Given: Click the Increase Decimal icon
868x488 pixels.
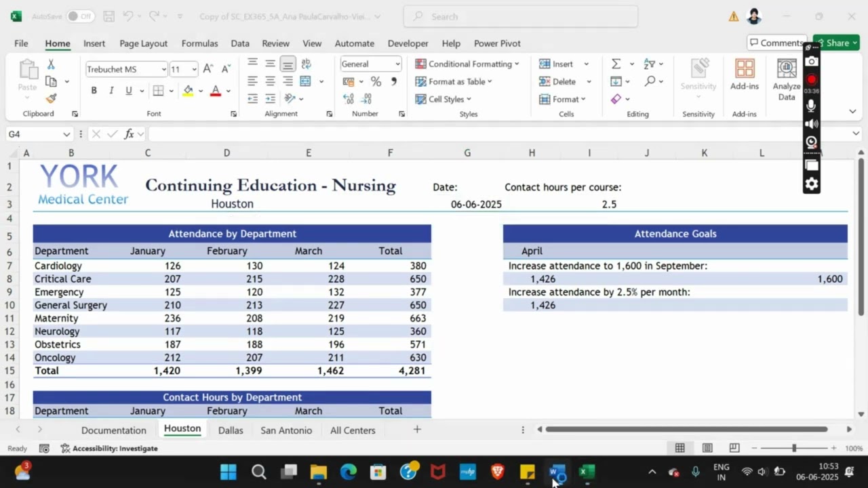Looking at the screenshot, I should click(x=349, y=99).
